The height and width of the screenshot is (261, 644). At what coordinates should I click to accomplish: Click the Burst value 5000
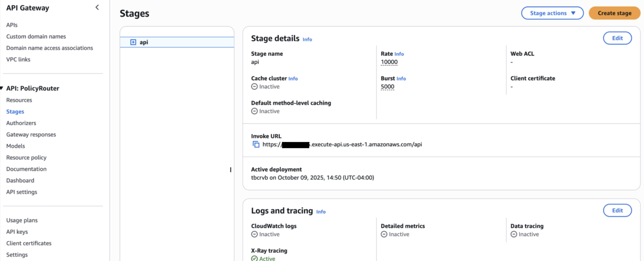(x=387, y=86)
